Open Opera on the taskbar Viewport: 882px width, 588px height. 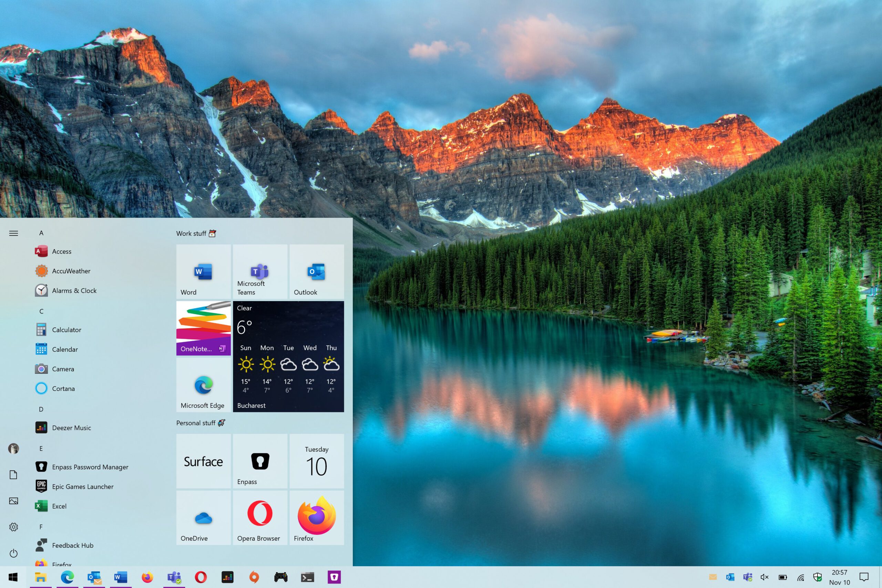click(x=201, y=577)
